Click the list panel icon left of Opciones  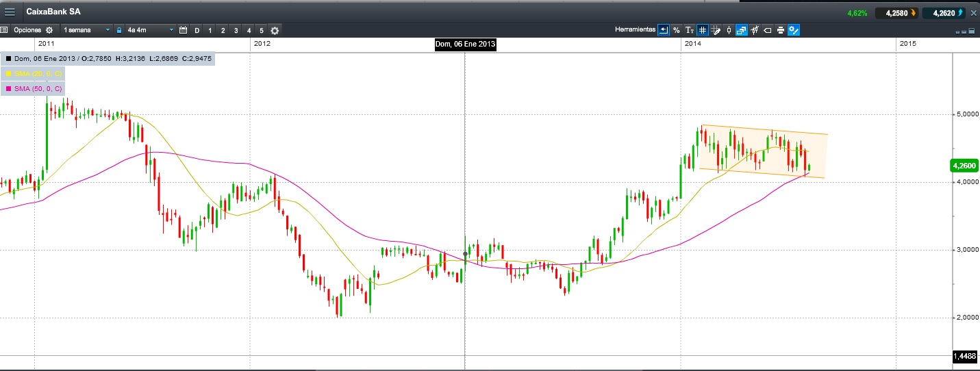pyautogui.click(x=4, y=30)
